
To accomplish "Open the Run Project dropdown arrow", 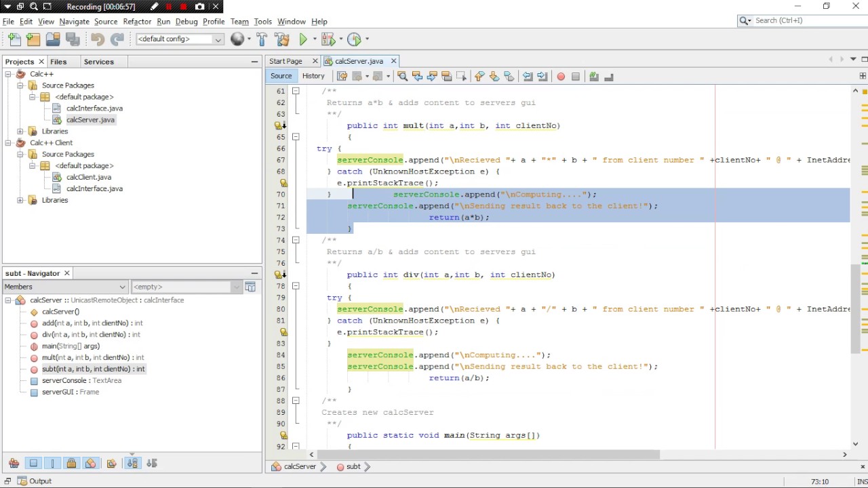I will coord(314,39).
